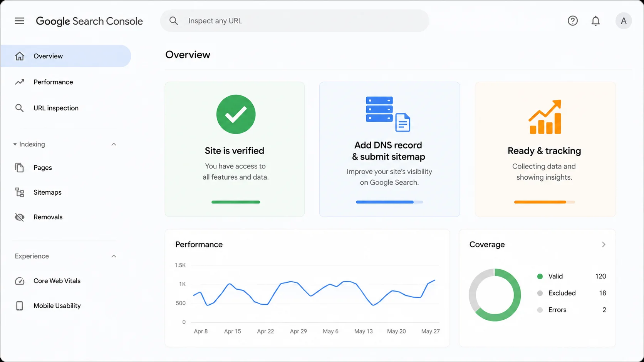Click the green Valid legend dot
Screen dimensions: 644x362
[540, 276]
